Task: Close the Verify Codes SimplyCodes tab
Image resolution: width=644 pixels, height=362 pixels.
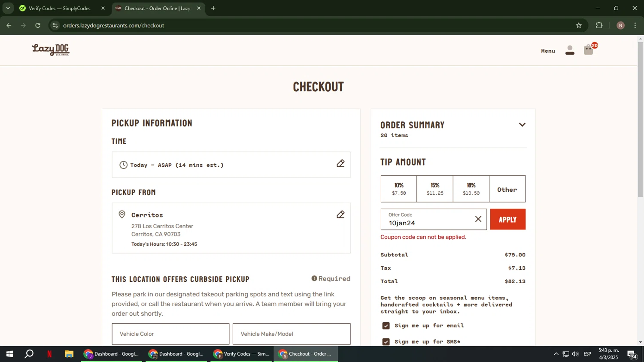Action: (x=103, y=8)
